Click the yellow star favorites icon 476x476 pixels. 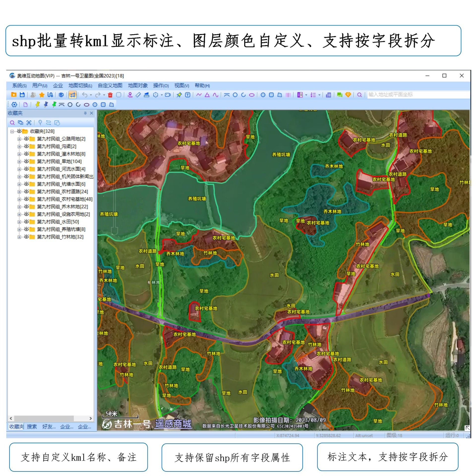(x=42, y=95)
